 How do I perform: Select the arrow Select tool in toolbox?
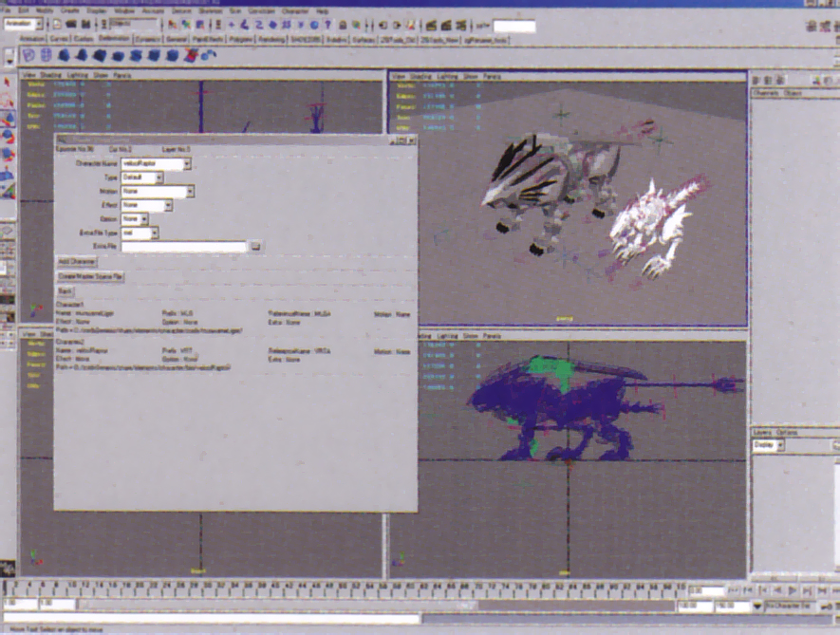click(8, 82)
